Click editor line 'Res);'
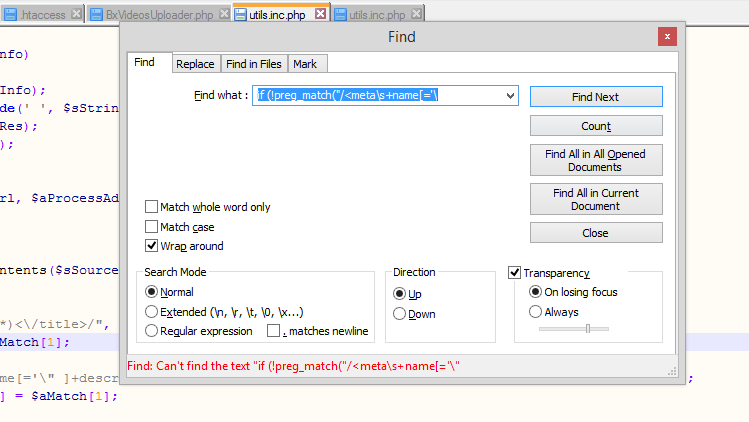 pyautogui.click(x=19, y=126)
